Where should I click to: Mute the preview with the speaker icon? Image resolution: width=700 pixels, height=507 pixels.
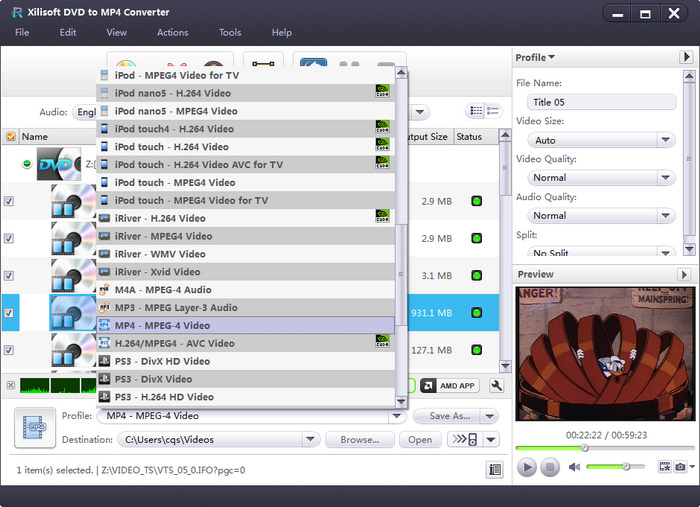tap(574, 467)
